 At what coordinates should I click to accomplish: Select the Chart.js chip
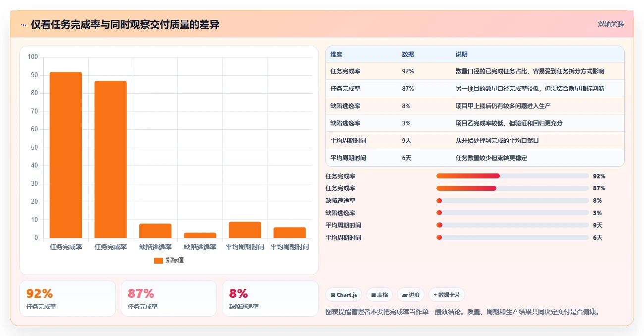pyautogui.click(x=344, y=295)
